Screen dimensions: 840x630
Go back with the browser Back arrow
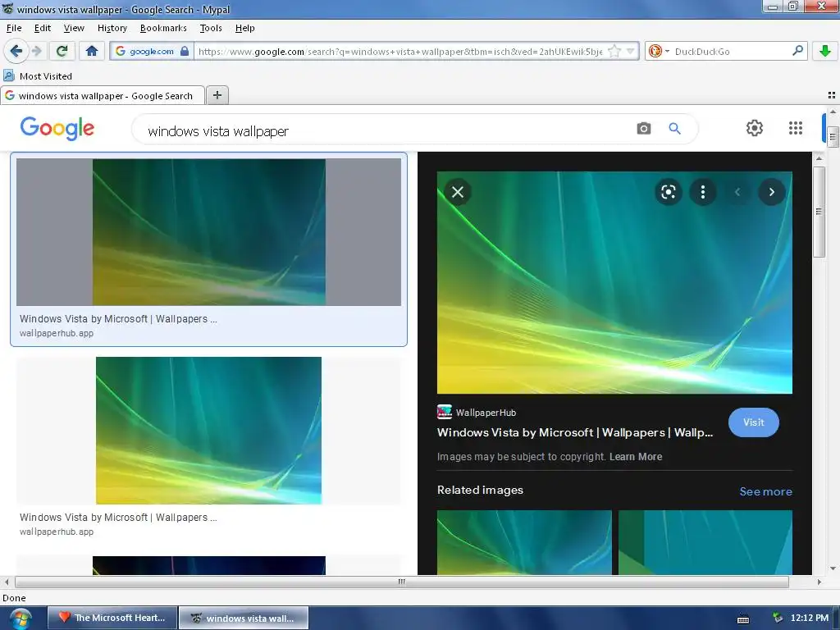(x=16, y=51)
